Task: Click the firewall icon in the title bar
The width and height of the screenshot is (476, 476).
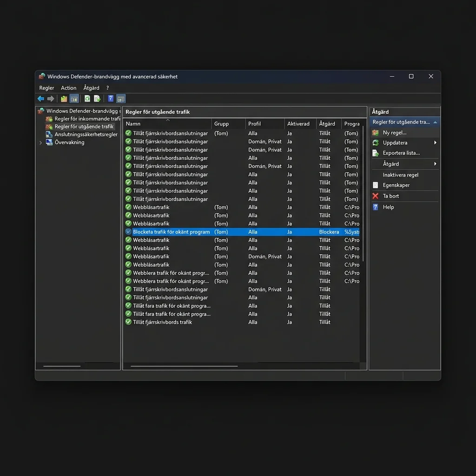Action: 42,76
